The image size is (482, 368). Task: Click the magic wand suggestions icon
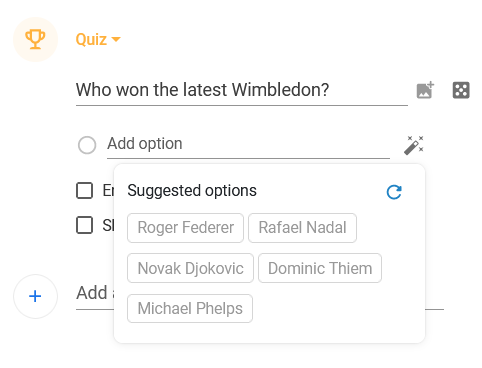414,145
